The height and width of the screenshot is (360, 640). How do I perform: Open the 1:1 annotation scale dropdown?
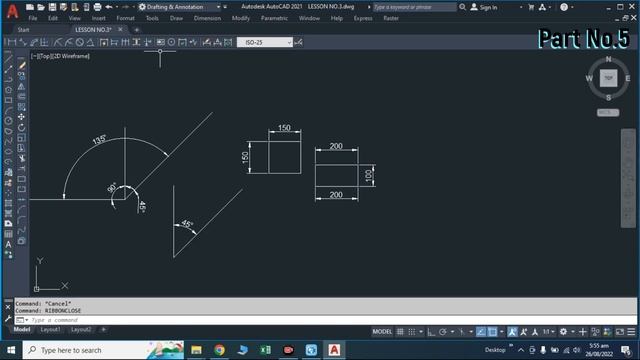[x=549, y=332]
